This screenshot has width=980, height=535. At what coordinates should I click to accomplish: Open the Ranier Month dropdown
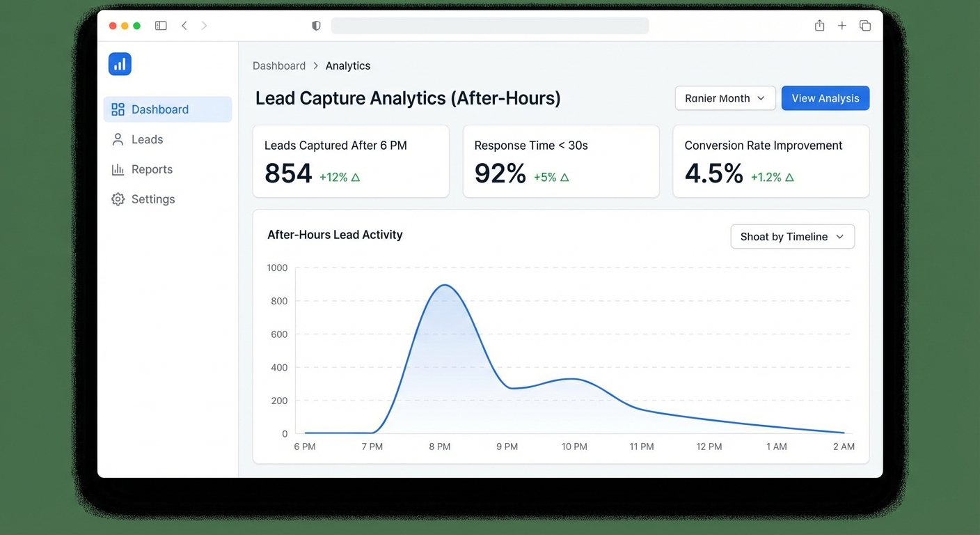[x=725, y=98]
